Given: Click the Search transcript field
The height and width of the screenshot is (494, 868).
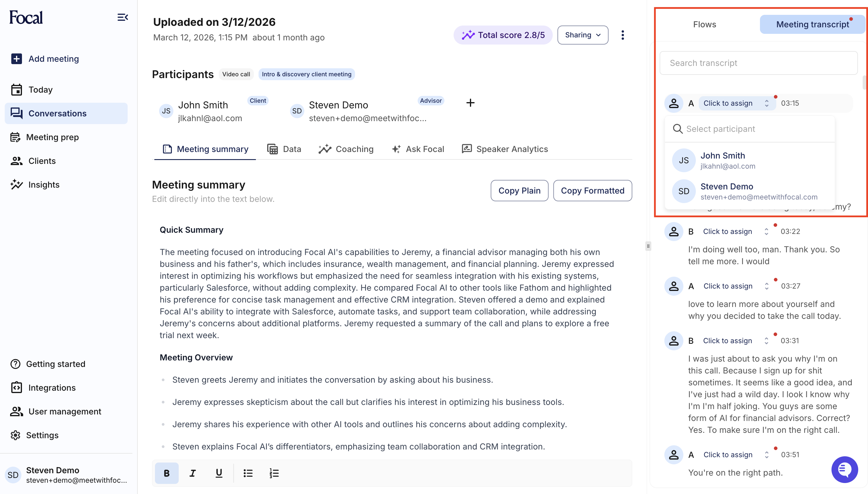Looking at the screenshot, I should point(758,63).
